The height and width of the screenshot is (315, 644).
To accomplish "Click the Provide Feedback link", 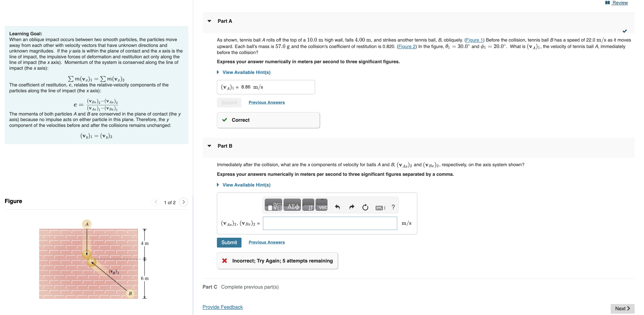I will pyautogui.click(x=222, y=307).
